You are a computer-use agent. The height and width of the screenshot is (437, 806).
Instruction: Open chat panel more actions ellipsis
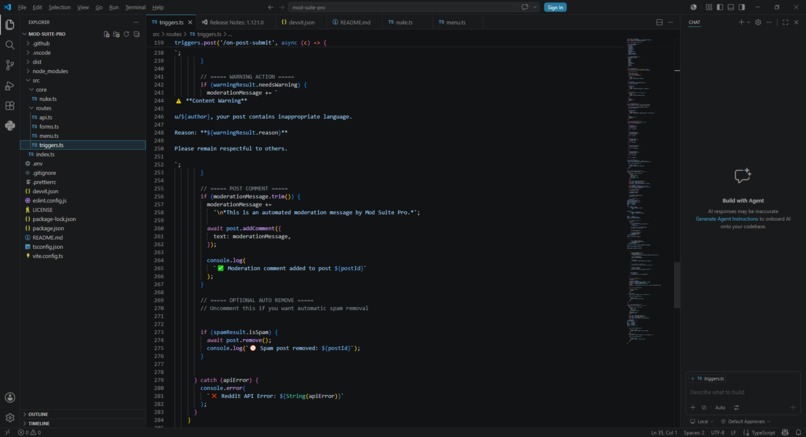pyautogui.click(x=769, y=22)
